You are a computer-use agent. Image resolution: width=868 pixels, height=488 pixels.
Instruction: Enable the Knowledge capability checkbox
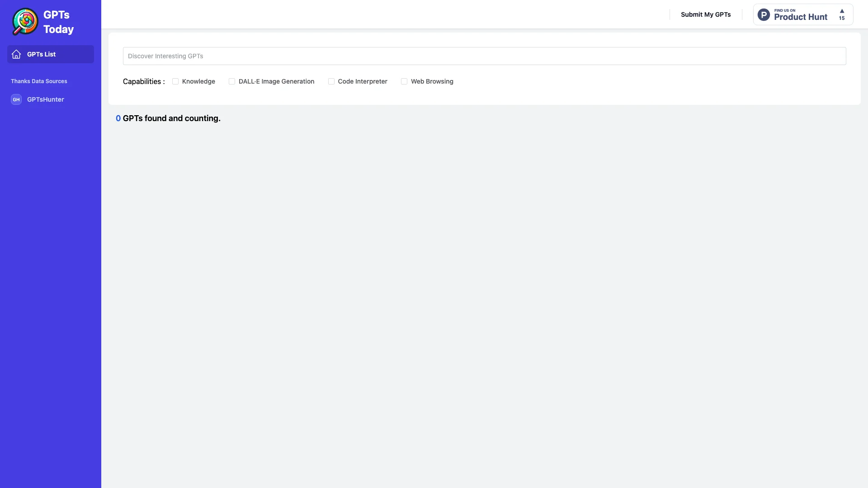[175, 81]
